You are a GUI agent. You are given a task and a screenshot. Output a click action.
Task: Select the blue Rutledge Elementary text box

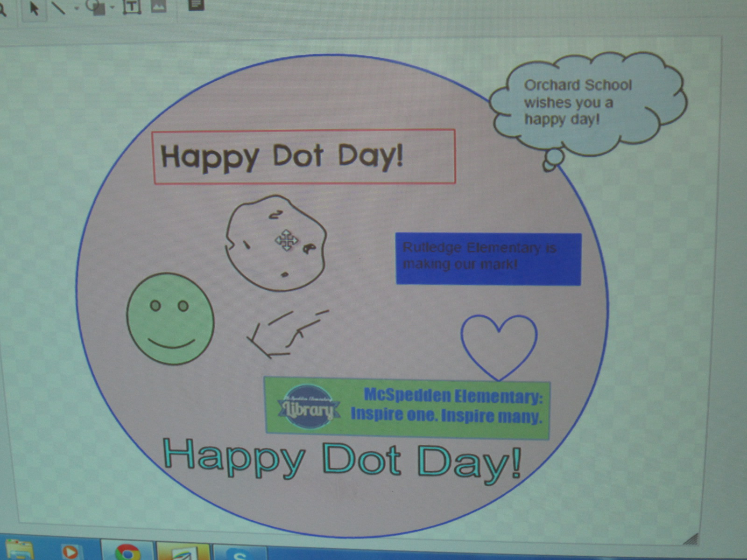click(488, 259)
